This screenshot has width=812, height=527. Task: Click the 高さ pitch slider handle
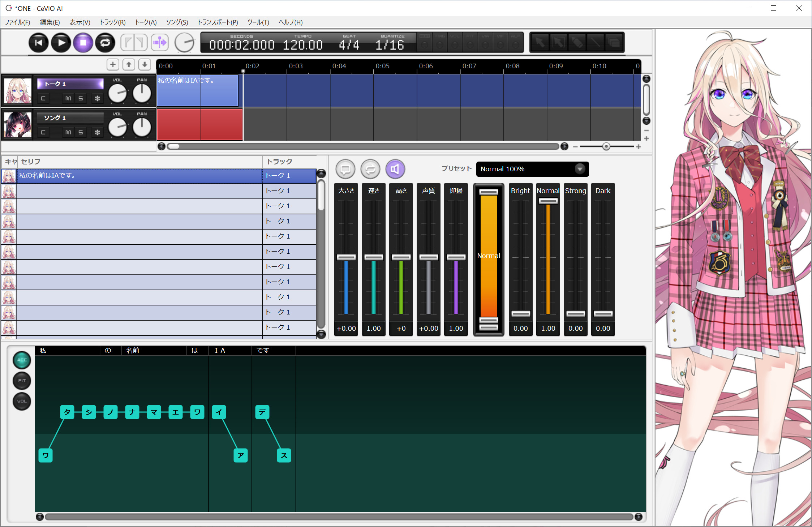[401, 257]
